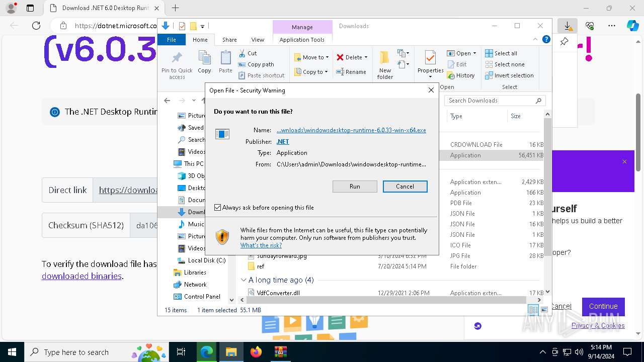Switch to the Home ribbon tab

(200, 40)
